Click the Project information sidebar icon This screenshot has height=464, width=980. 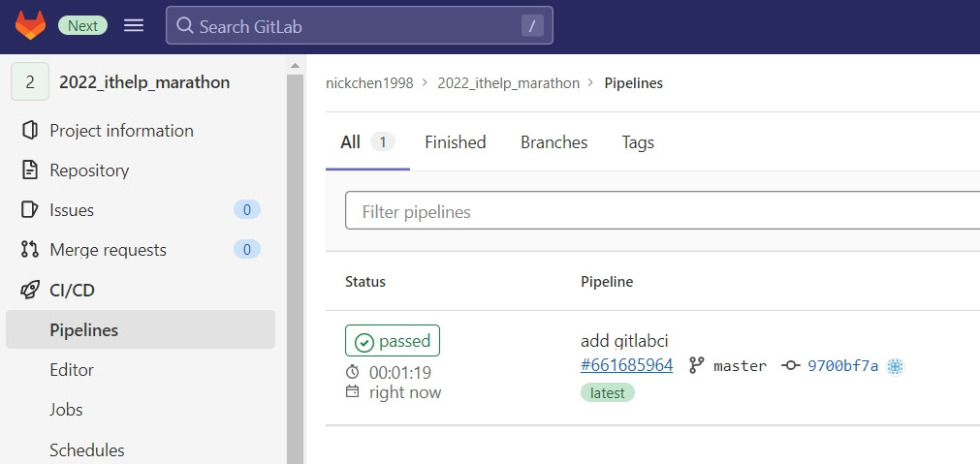point(29,131)
